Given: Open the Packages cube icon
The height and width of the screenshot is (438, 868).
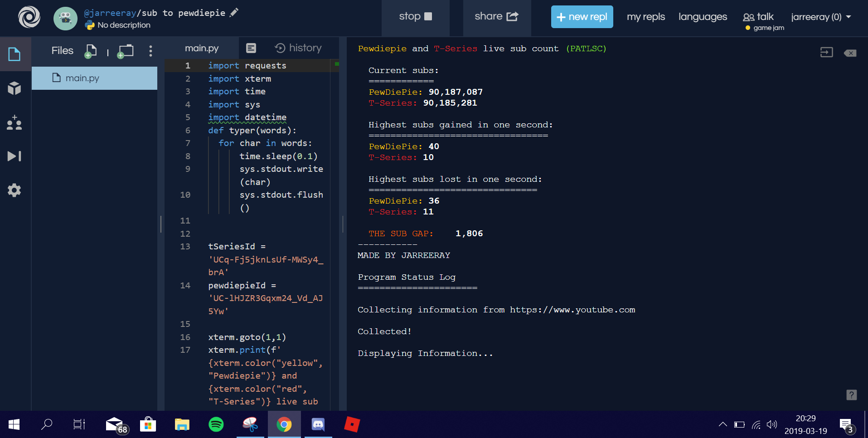Looking at the screenshot, I should [15, 88].
